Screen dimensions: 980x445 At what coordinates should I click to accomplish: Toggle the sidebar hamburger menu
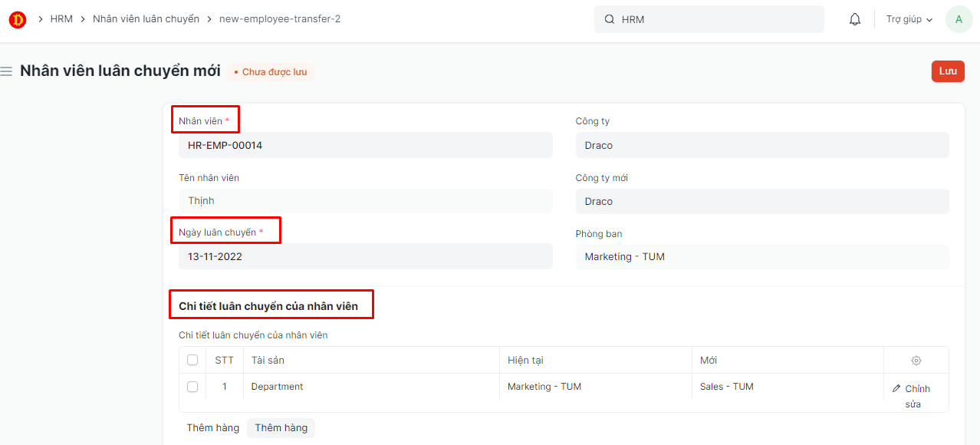pos(6,71)
